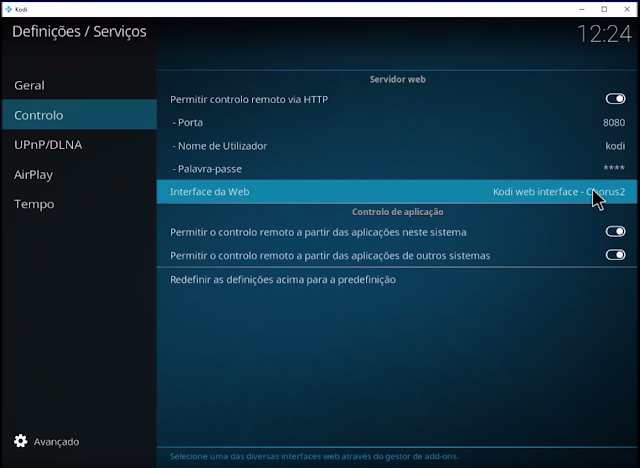640x468 pixels.
Task: Click the - Nome de Utilizador label
Action: point(220,146)
